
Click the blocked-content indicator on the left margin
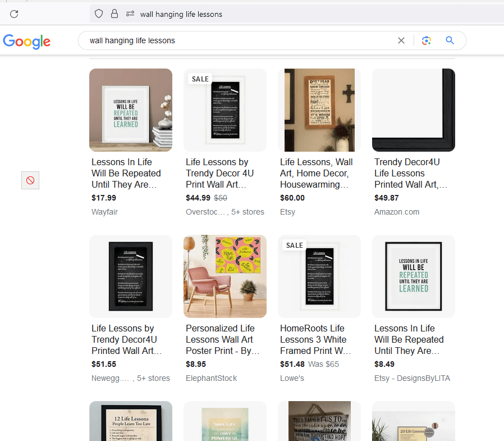point(30,180)
